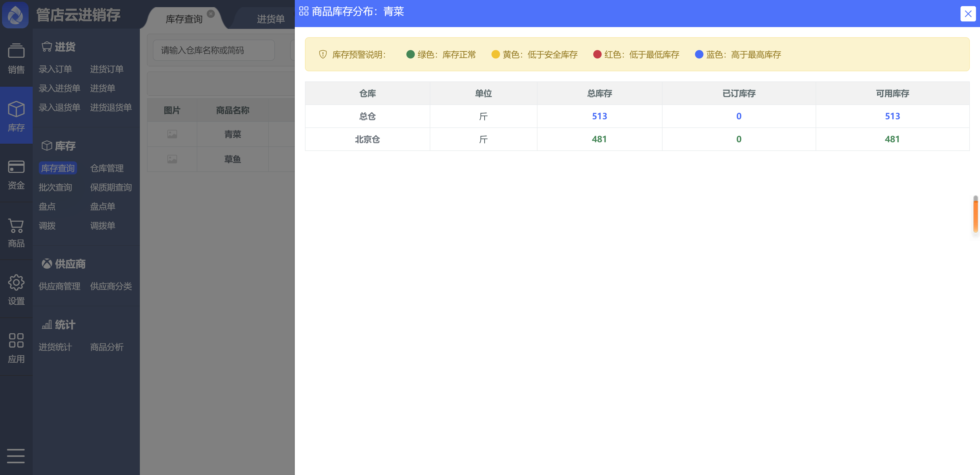Open 录入订单 menu item
The width and height of the screenshot is (980, 475).
click(x=55, y=69)
